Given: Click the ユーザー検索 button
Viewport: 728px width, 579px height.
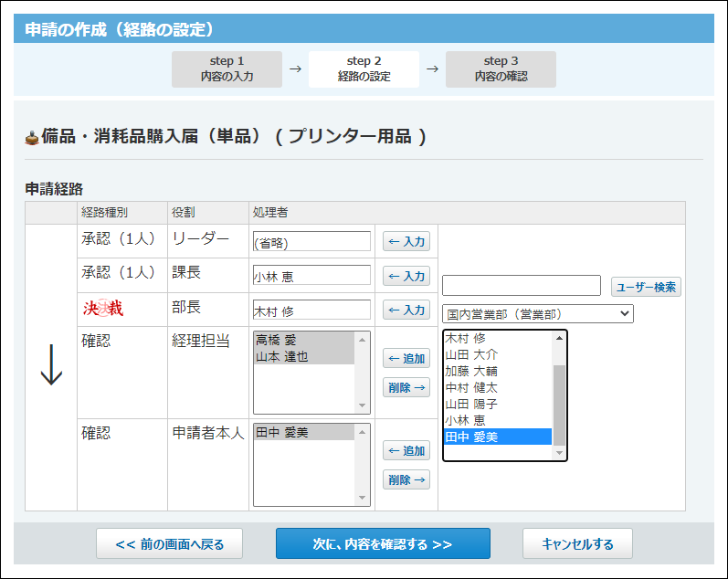Looking at the screenshot, I should click(x=646, y=287).
